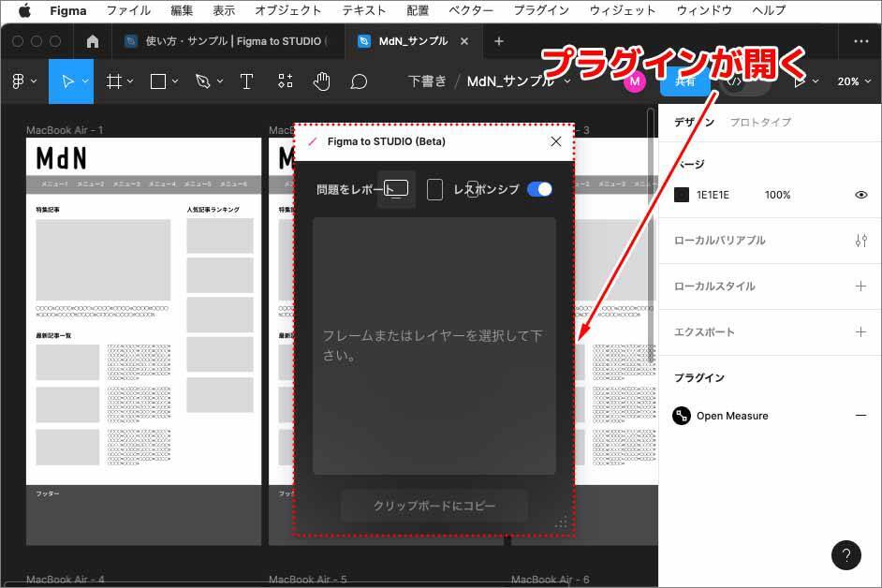Open the 20% zoom dropdown
The height and width of the screenshot is (588, 882).
pyautogui.click(x=853, y=81)
